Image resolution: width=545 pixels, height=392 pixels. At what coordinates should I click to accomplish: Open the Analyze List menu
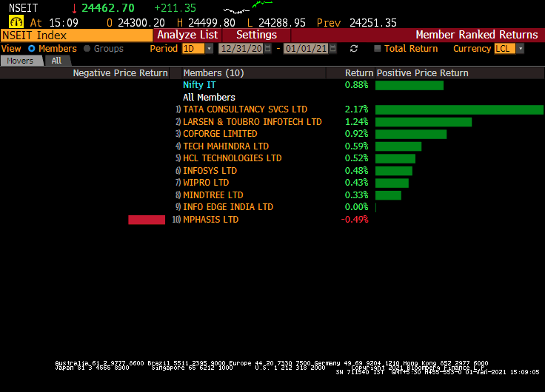click(x=187, y=35)
